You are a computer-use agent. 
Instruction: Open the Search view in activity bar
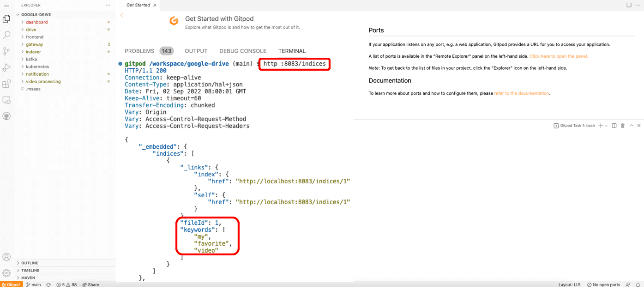tap(6, 35)
